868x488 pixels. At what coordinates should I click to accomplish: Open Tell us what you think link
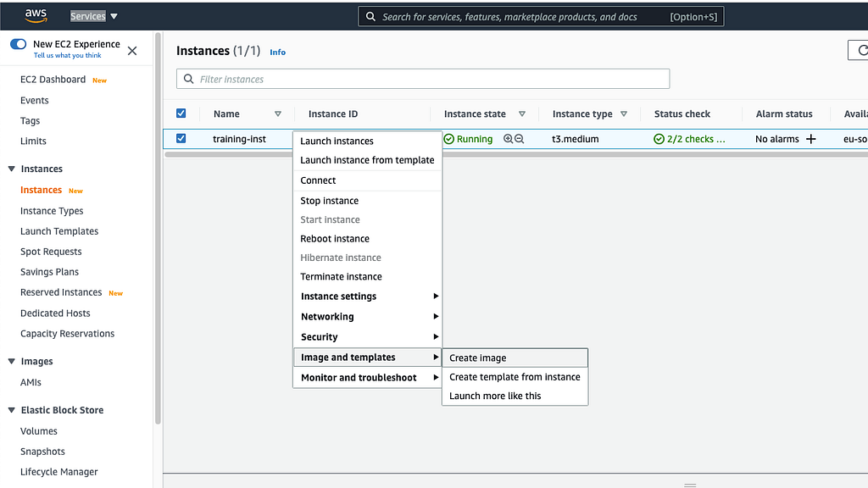[x=68, y=55]
